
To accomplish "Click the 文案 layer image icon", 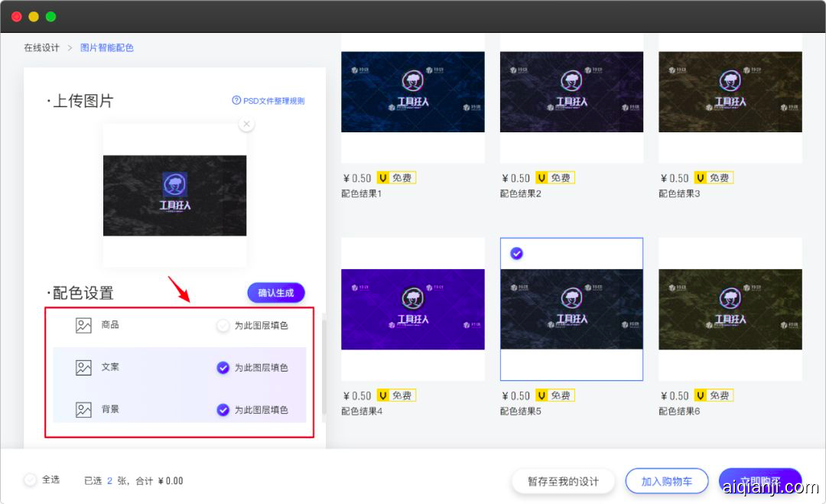I will [83, 368].
